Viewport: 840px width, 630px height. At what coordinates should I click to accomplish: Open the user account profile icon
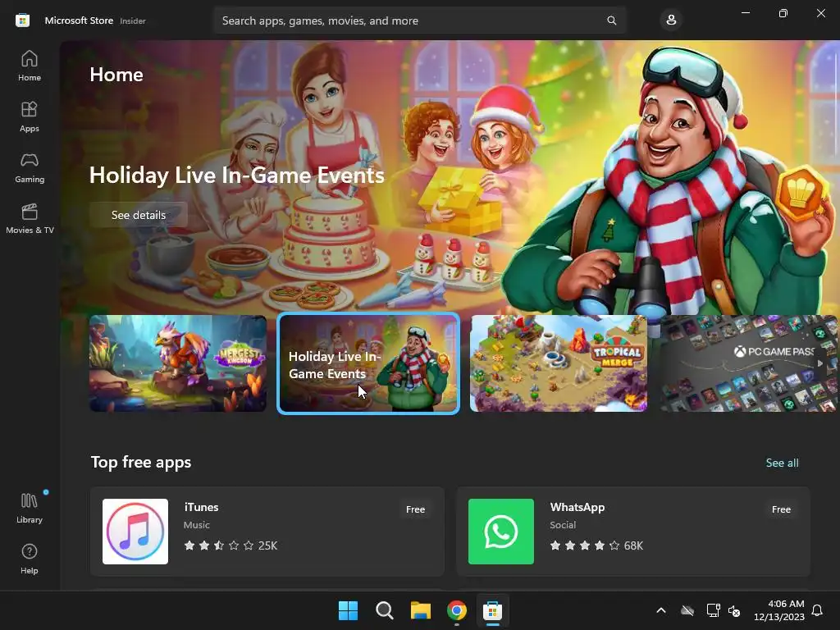click(x=671, y=21)
